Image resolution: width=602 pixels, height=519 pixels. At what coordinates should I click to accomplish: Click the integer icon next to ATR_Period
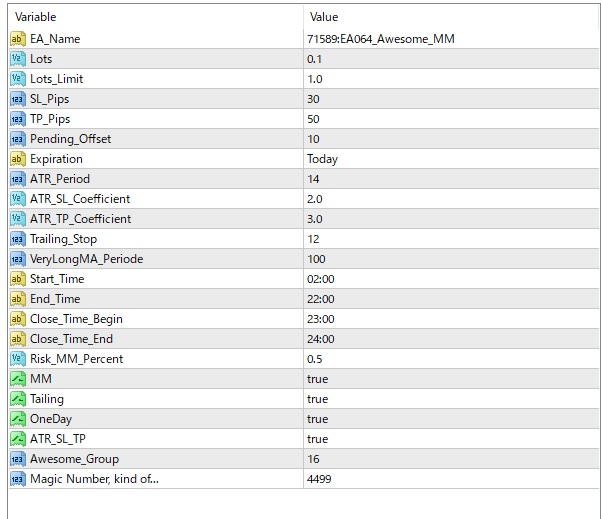click(17, 179)
